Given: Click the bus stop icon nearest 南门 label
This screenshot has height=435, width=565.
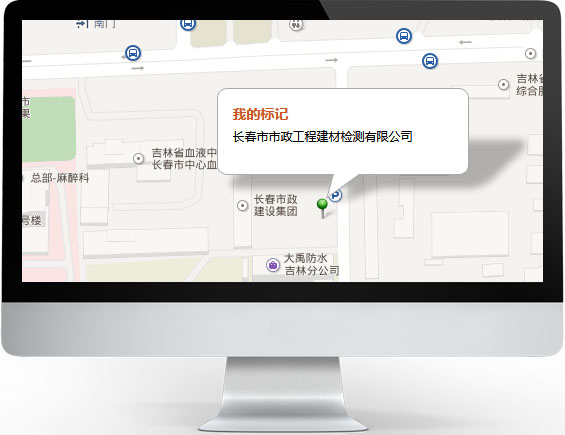Looking at the screenshot, I should 188,24.
